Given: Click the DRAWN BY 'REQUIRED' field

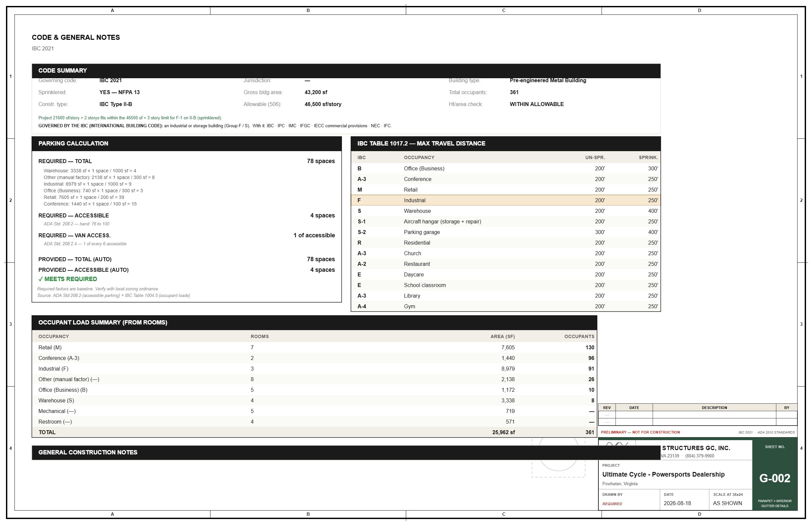Looking at the screenshot, I should (612, 504).
